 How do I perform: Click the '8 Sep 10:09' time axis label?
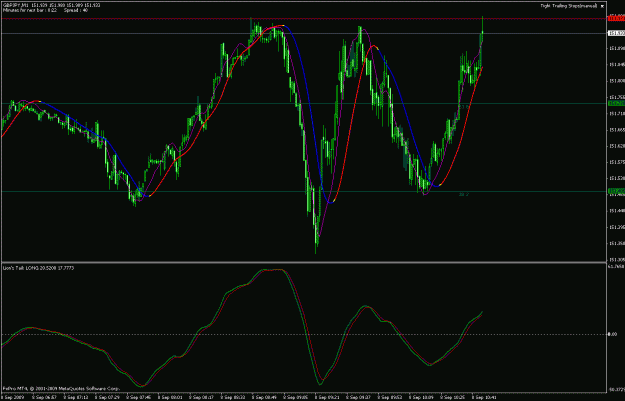pyautogui.click(x=423, y=397)
